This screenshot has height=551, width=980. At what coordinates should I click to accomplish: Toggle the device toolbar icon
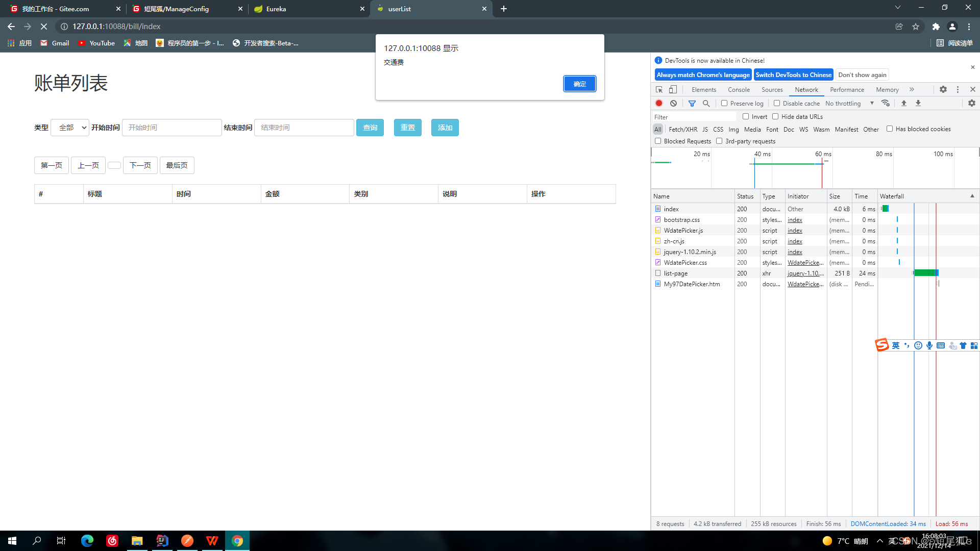pos(673,89)
